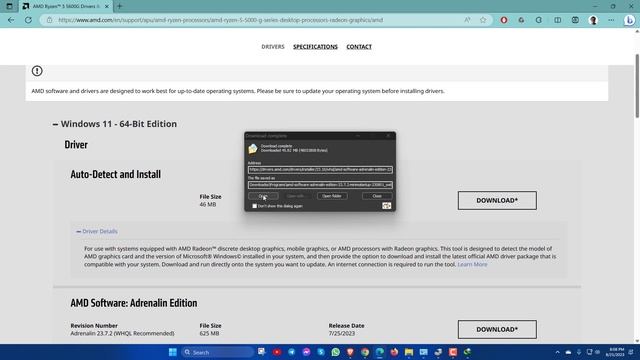Image resolution: width=640 pixels, height=360 pixels.
Task: Click the file saved as path field
Action: click(320, 185)
